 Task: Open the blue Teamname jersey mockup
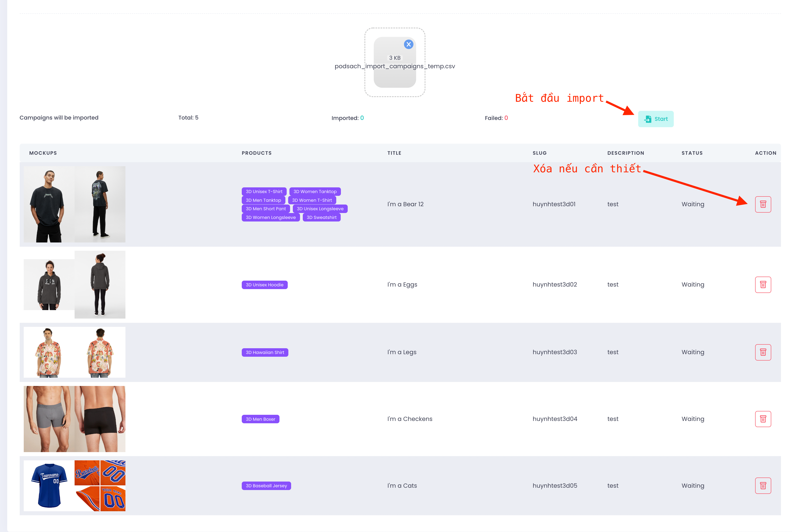49,486
